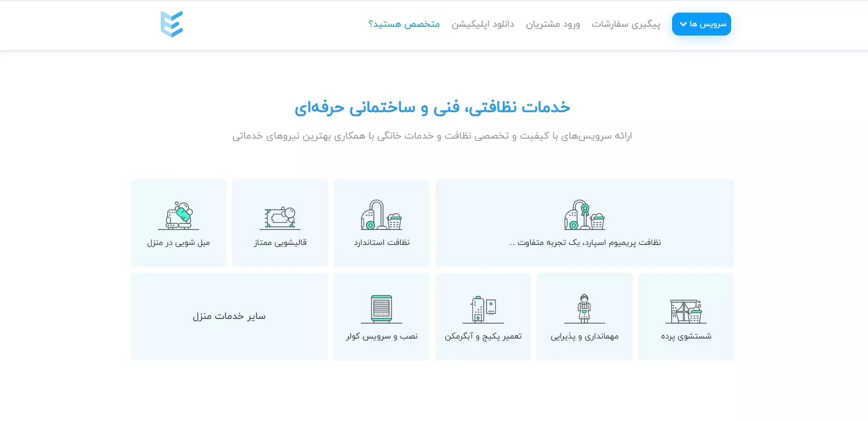The width and height of the screenshot is (868, 421).
Task: Click the sofa washing icon
Action: (179, 216)
